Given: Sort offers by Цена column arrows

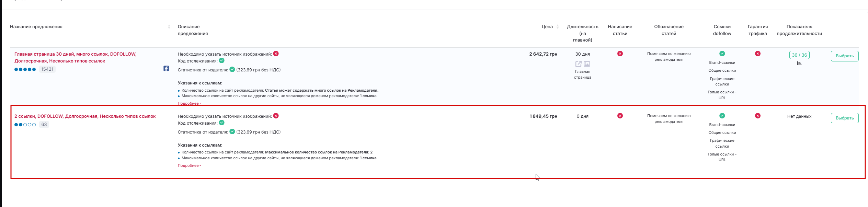Looking at the screenshot, I should [558, 27].
